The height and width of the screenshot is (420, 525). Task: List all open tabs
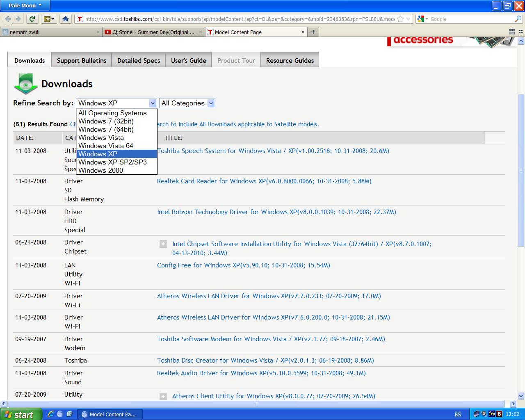click(520, 32)
